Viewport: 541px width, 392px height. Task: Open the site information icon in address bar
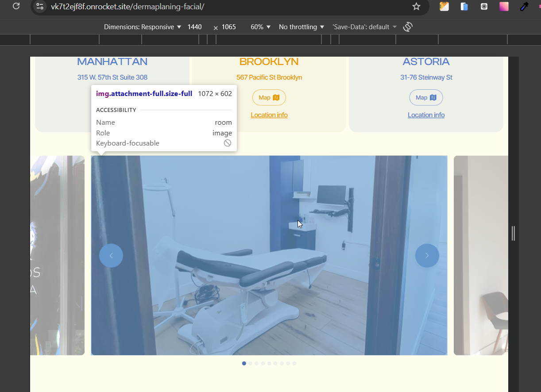(40, 6)
